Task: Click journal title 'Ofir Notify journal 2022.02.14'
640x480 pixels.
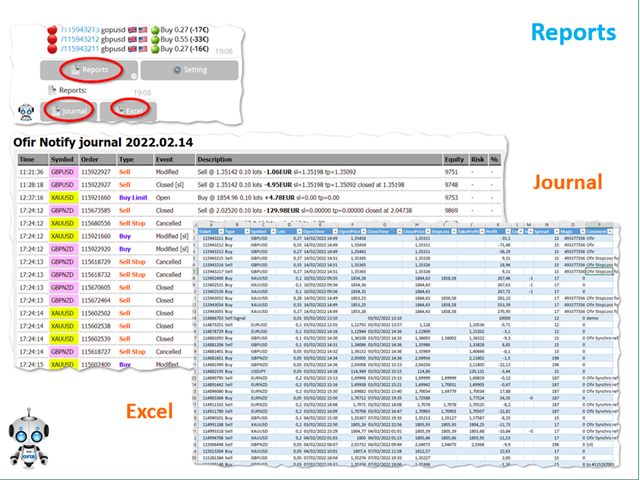Action: click(x=103, y=142)
